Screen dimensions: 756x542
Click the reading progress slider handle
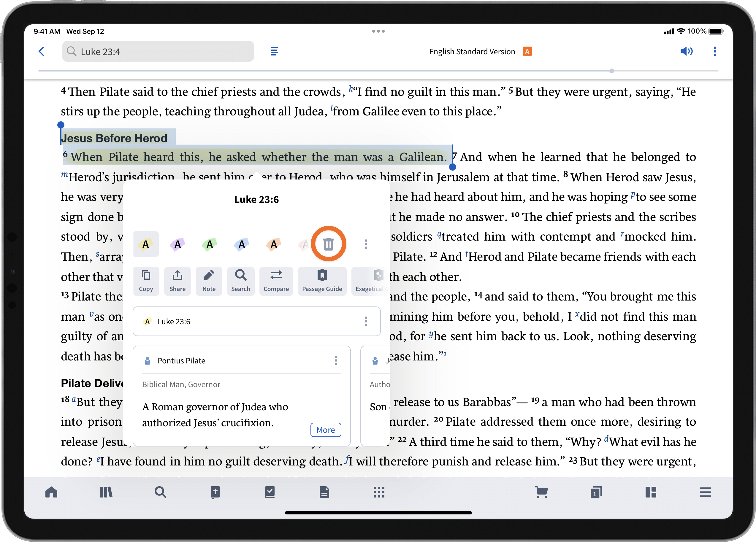[611, 71]
